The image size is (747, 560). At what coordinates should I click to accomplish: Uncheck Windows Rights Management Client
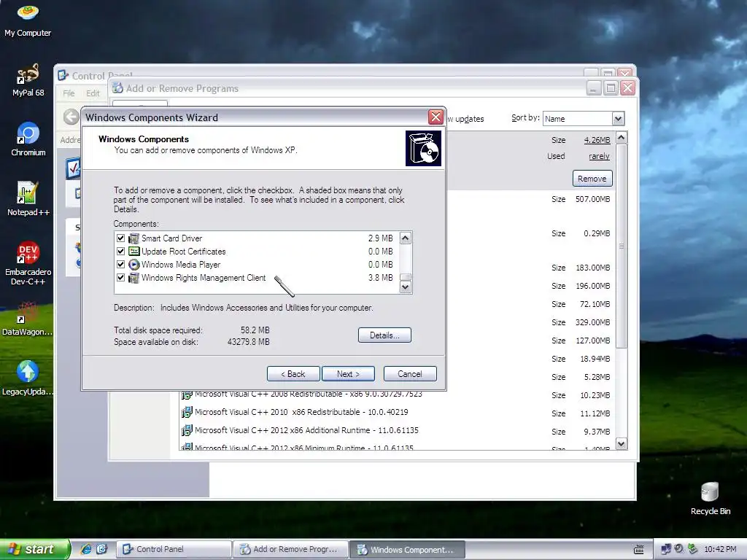point(120,278)
